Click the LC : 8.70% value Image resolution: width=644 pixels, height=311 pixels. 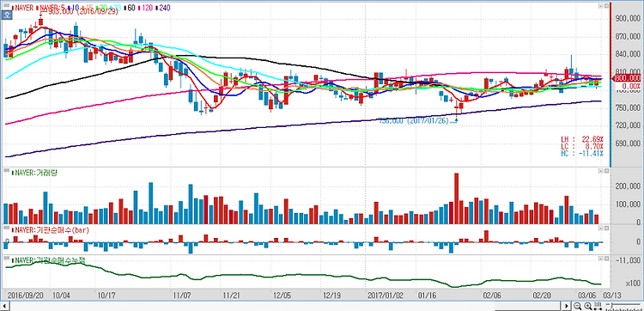581,146
